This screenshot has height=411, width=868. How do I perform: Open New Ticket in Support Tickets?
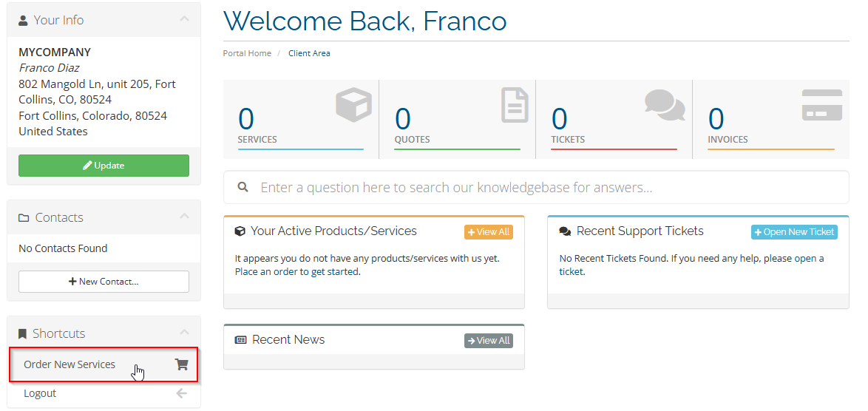793,232
